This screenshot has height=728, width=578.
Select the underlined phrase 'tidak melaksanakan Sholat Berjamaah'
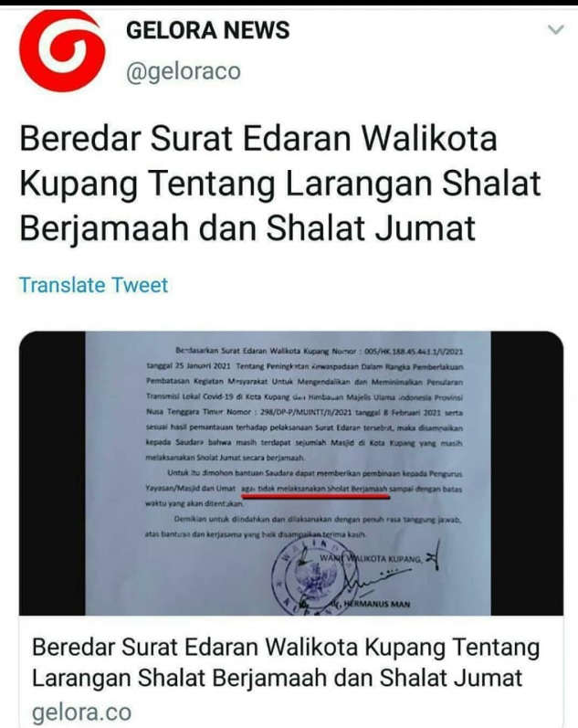(x=322, y=489)
